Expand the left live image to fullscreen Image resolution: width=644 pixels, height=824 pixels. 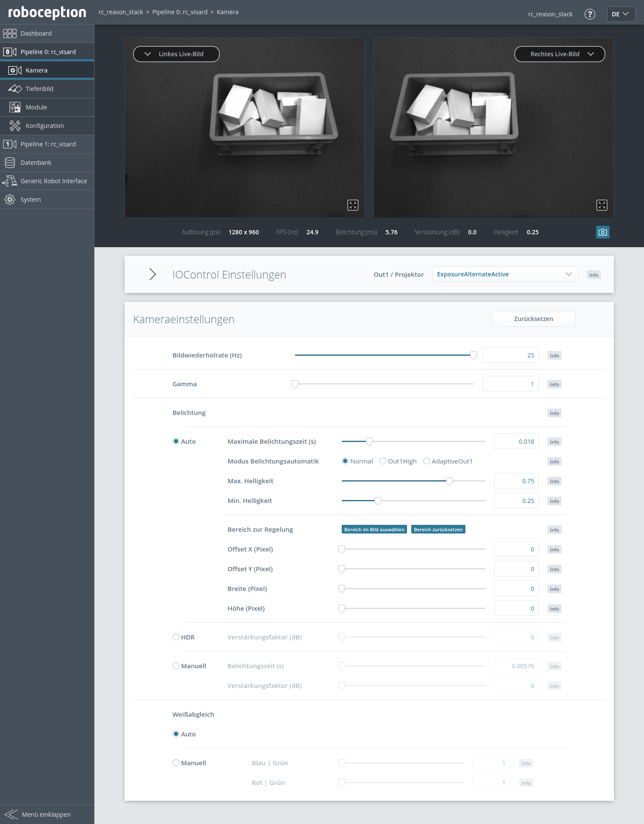pos(352,205)
